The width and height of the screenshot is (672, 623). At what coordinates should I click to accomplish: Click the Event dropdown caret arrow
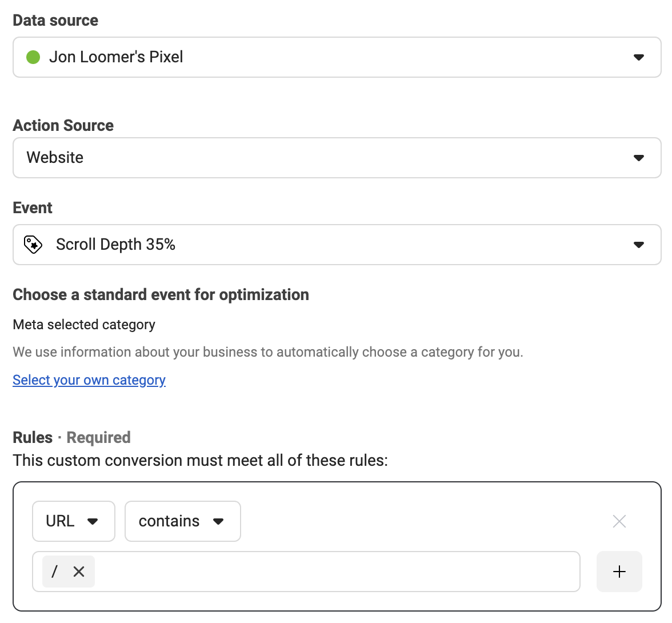pos(639,245)
